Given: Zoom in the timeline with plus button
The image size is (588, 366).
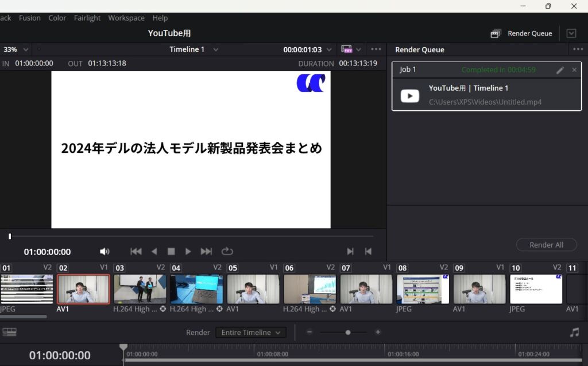Looking at the screenshot, I should [378, 332].
